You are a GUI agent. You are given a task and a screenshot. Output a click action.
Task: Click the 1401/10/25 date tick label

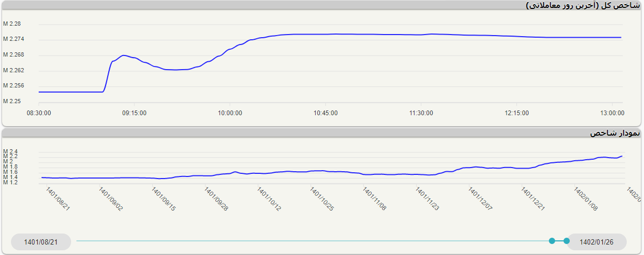pos(322,199)
